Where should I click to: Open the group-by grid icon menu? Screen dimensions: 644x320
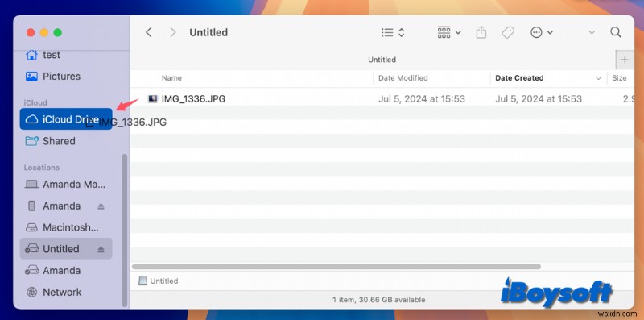tap(449, 32)
